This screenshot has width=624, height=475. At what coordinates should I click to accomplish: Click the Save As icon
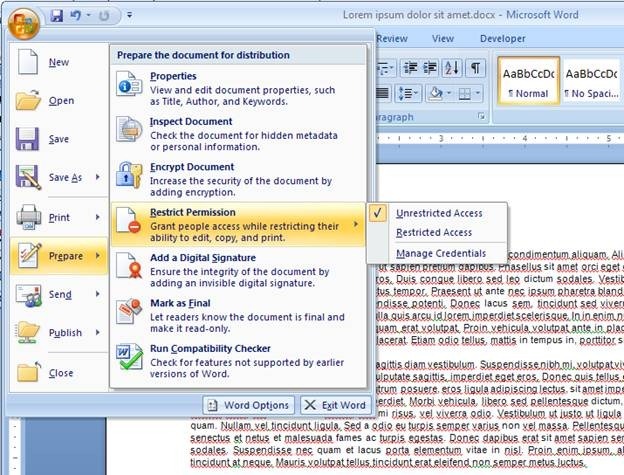(28, 177)
